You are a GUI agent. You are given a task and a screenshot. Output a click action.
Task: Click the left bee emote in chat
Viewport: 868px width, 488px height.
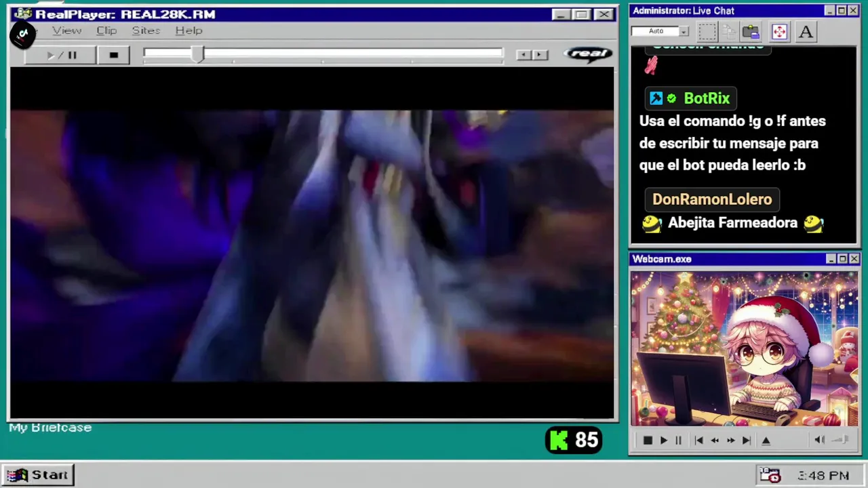pyautogui.click(x=652, y=223)
